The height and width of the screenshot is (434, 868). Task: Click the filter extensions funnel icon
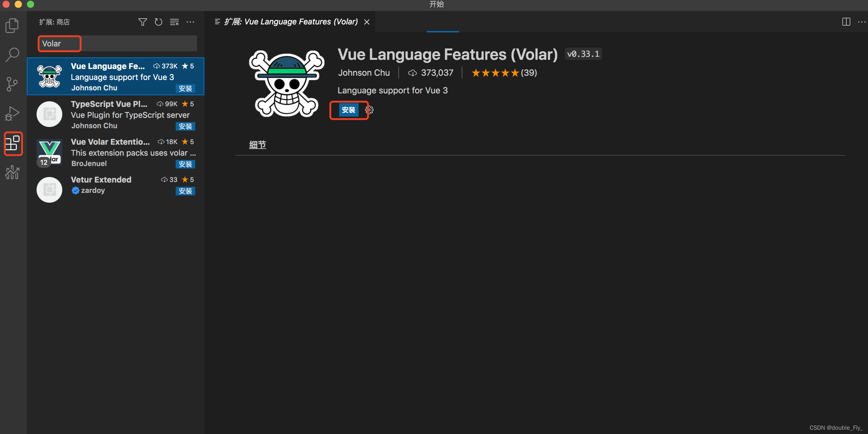click(142, 22)
